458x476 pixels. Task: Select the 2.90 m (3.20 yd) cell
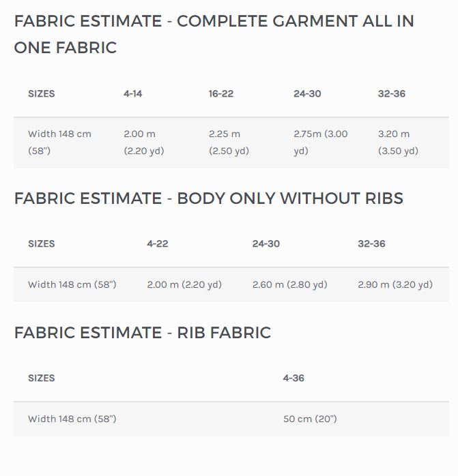pyautogui.click(x=395, y=285)
